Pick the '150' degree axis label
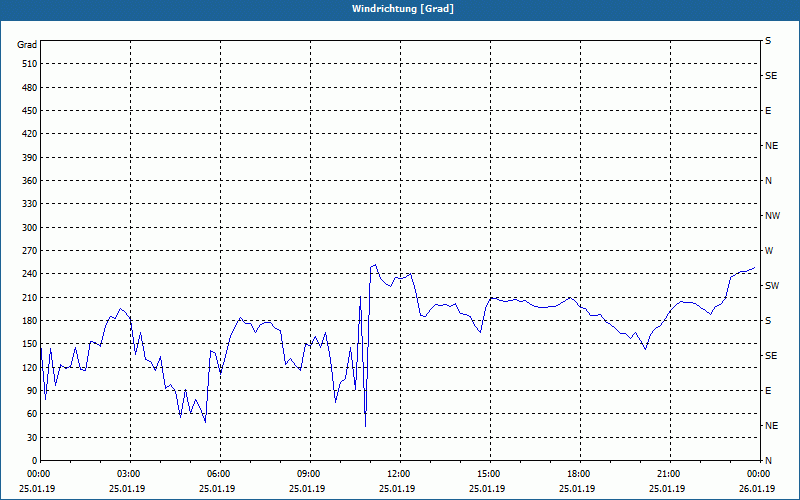The height and width of the screenshot is (500, 800). click(30, 344)
